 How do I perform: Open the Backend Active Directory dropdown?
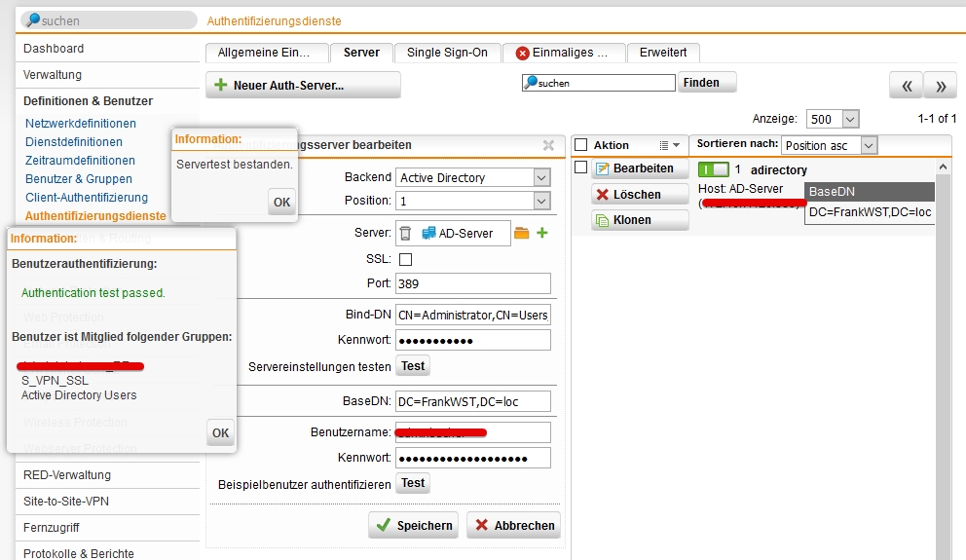[x=473, y=177]
